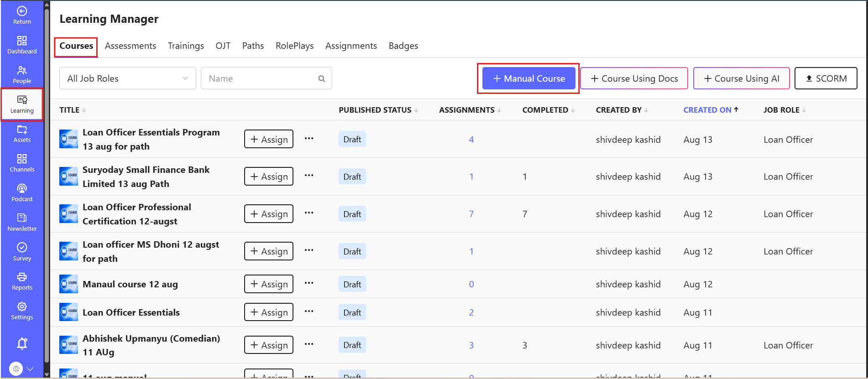Open the Survey section
The height and width of the screenshot is (379, 868).
point(22,252)
